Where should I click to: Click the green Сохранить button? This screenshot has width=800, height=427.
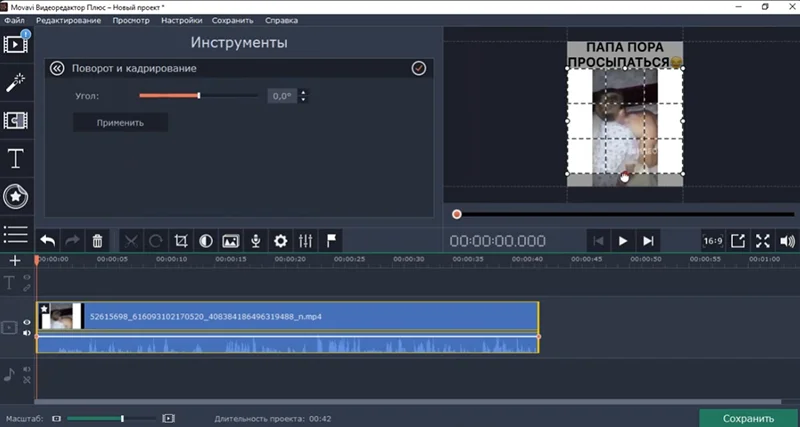tap(748, 418)
